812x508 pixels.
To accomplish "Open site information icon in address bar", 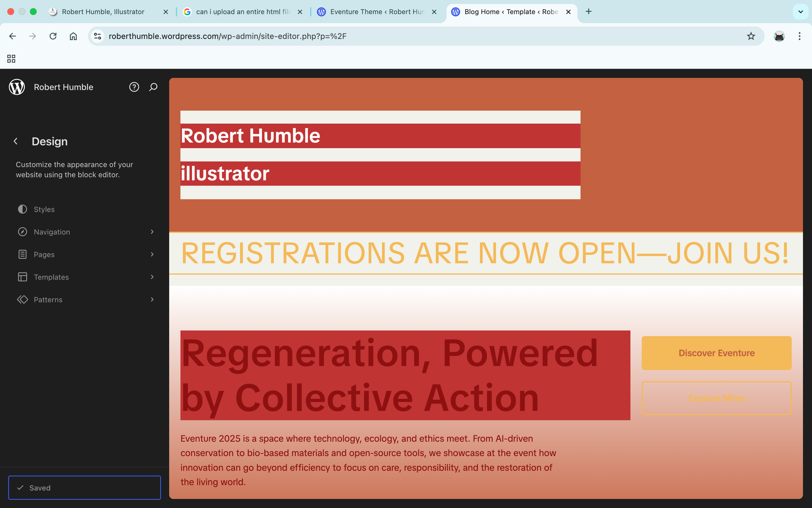I will [x=98, y=36].
